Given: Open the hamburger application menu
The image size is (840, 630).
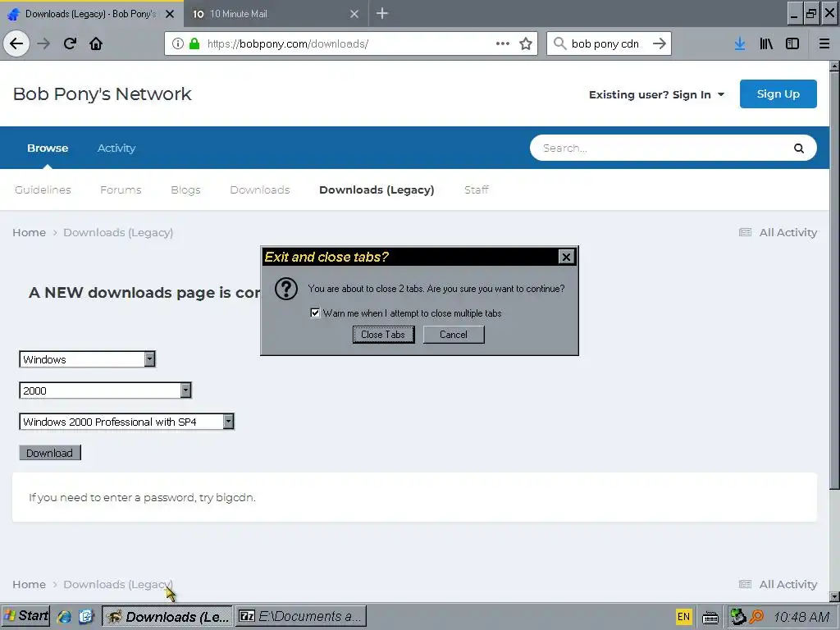Looking at the screenshot, I should click(824, 44).
